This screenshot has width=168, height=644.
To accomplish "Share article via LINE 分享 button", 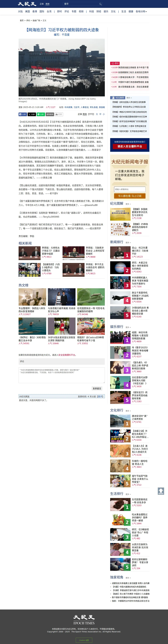I will click(x=41, y=114).
